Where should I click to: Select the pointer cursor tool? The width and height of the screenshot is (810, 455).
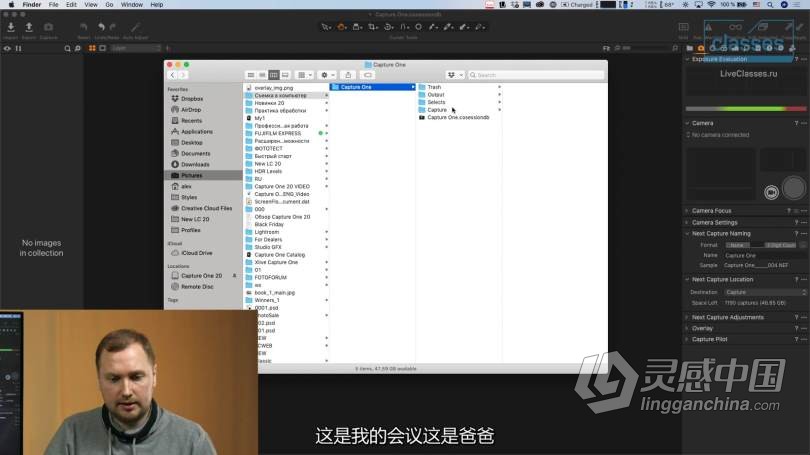[x=326, y=27]
